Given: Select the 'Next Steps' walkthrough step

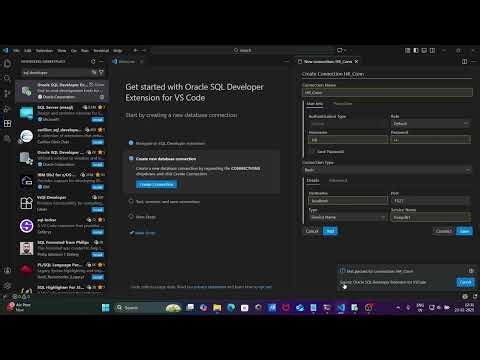Looking at the screenshot, I should click(146, 217).
